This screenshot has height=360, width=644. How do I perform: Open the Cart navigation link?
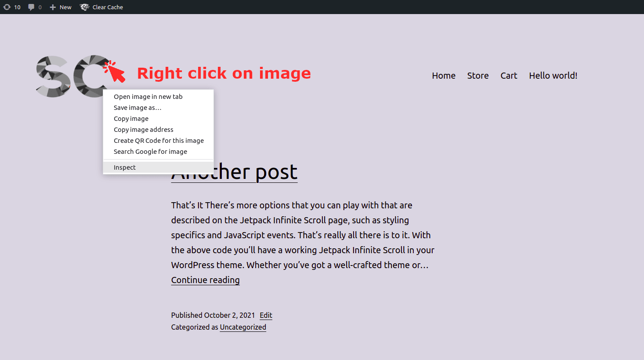509,76
